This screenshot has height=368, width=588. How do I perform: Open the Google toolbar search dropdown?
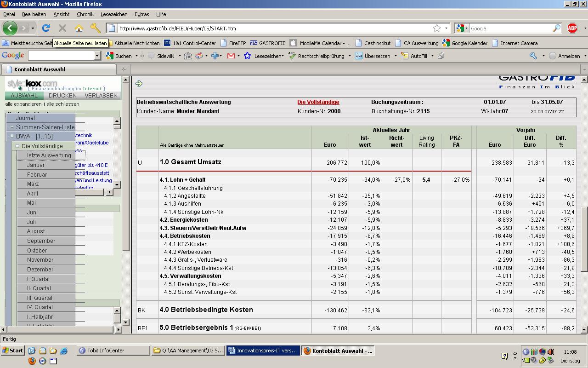tap(97, 56)
